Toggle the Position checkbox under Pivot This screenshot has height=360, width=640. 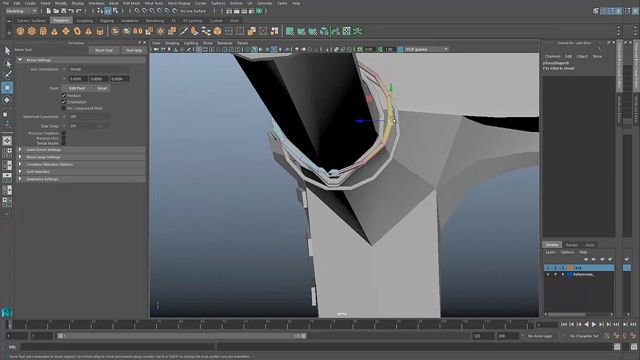[x=64, y=96]
